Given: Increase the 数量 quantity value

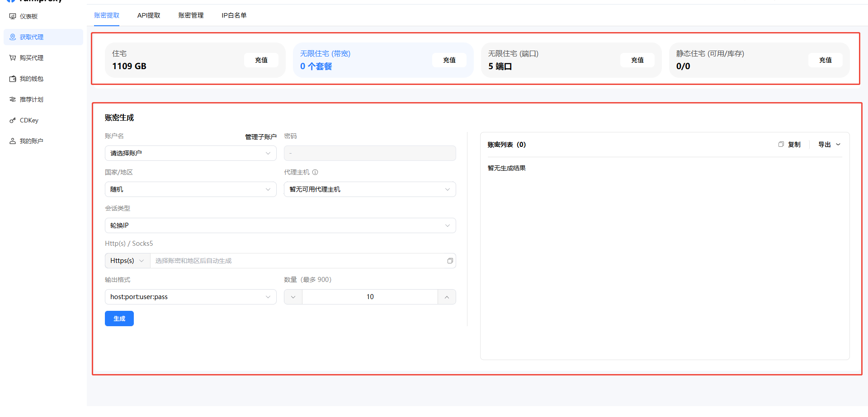Looking at the screenshot, I should [x=447, y=297].
